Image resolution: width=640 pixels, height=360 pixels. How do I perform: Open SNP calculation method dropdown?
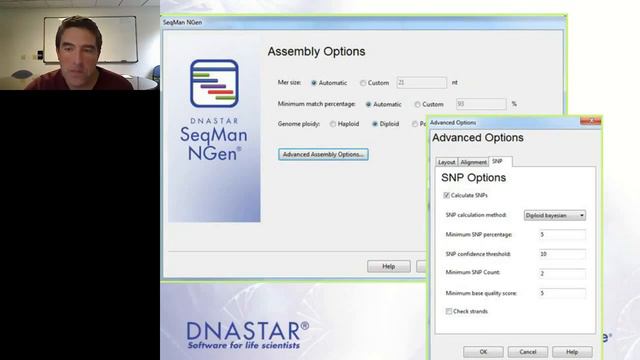555,215
